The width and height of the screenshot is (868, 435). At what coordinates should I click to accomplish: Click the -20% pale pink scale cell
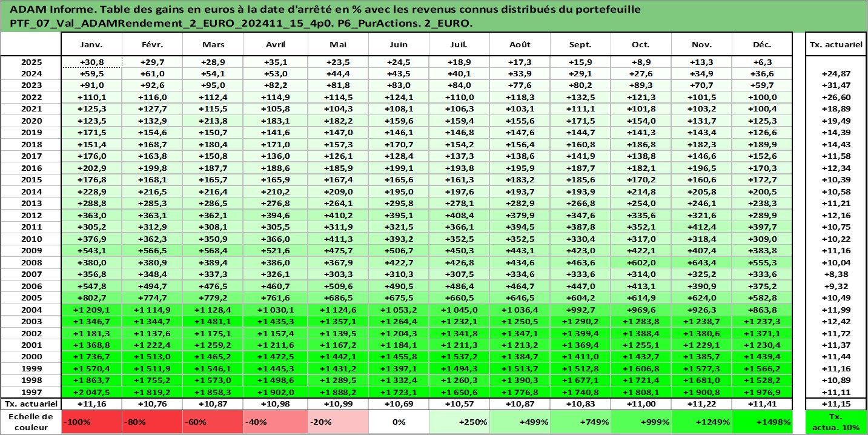point(338,422)
